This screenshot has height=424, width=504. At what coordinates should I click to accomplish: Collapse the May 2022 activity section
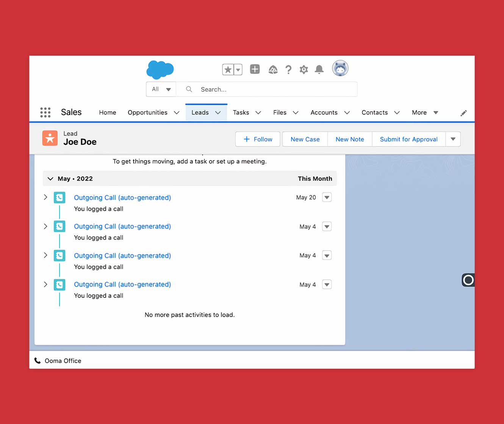pyautogui.click(x=50, y=179)
